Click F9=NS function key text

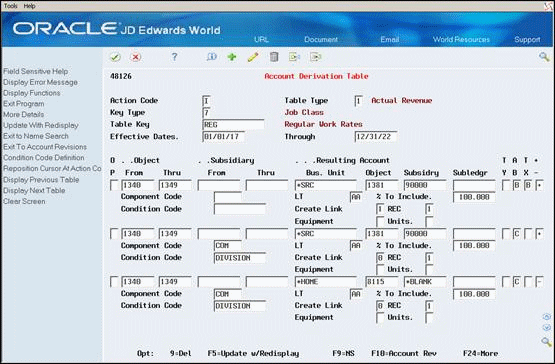point(343,353)
